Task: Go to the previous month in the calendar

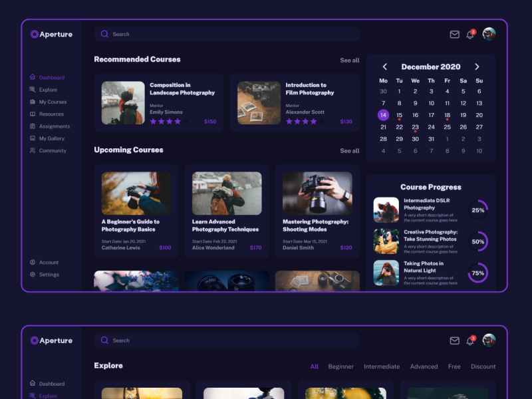Action: point(384,66)
